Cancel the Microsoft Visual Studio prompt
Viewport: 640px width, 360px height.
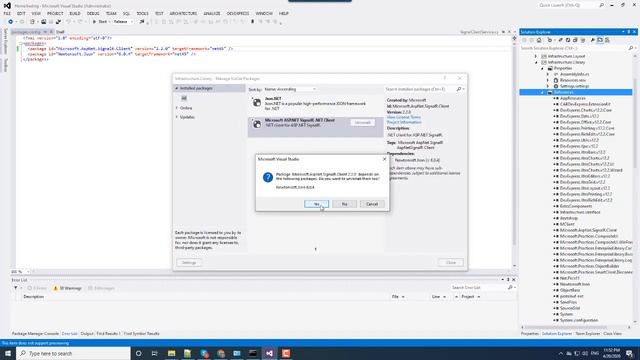coord(372,204)
